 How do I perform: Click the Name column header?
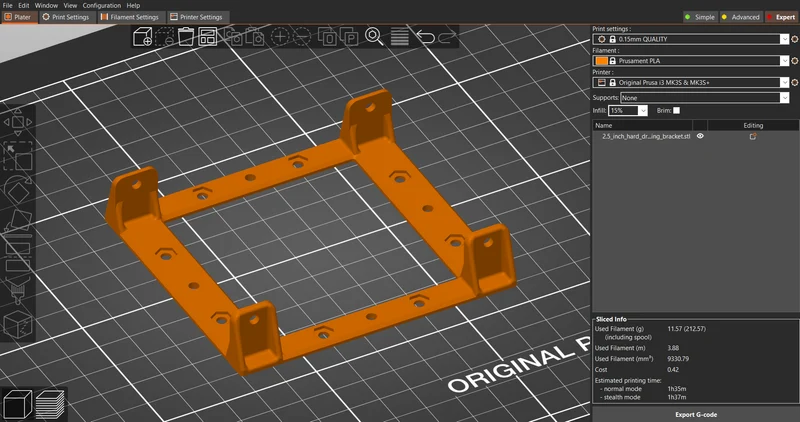(x=642, y=125)
